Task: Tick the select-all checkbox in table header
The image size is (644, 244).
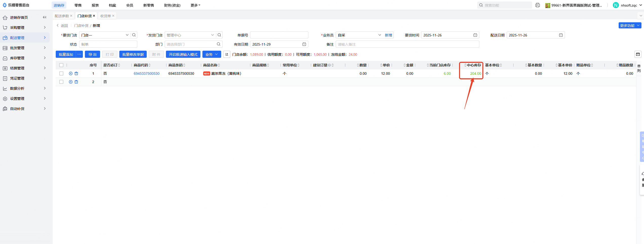Action: (x=61, y=65)
